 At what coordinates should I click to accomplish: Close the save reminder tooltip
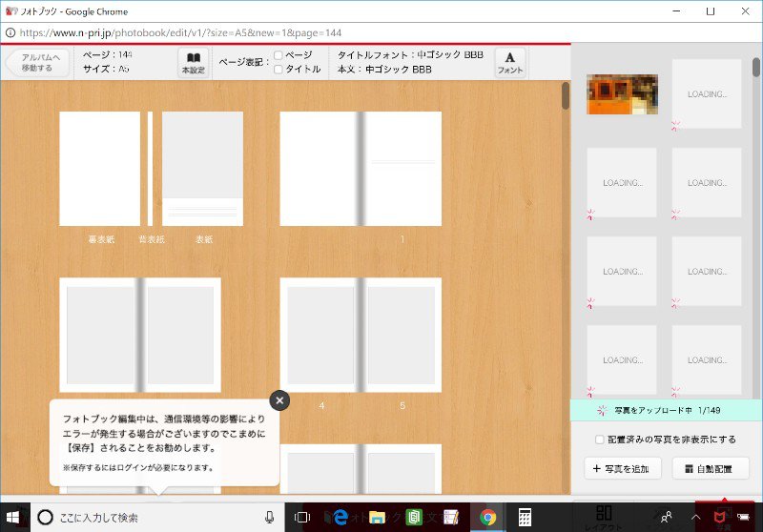[x=279, y=400]
